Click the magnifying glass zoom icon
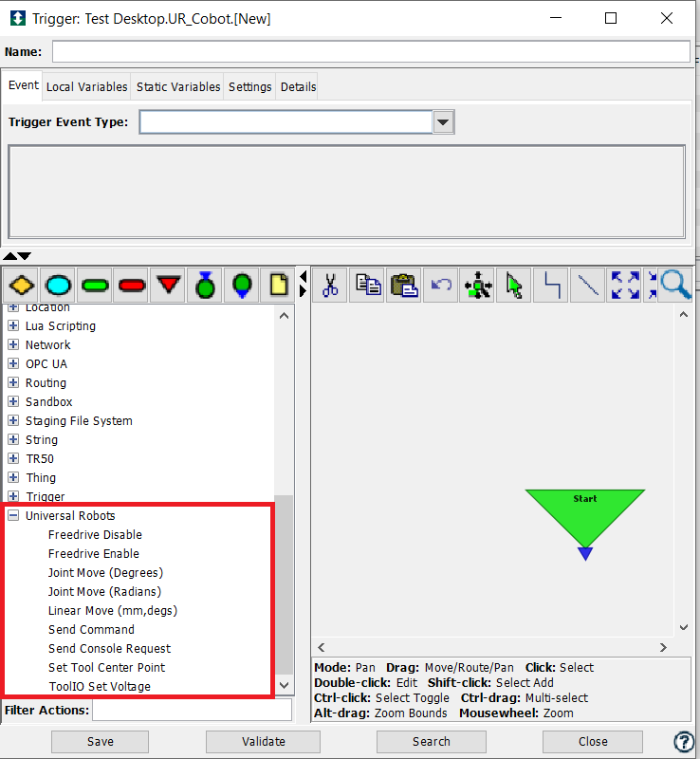This screenshot has height=759, width=700. click(676, 285)
